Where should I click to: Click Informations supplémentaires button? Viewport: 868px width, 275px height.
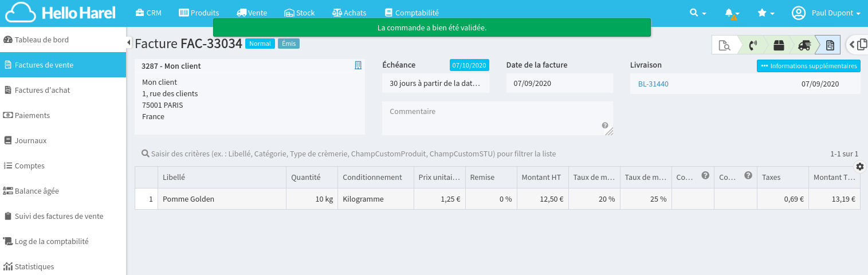pos(808,66)
